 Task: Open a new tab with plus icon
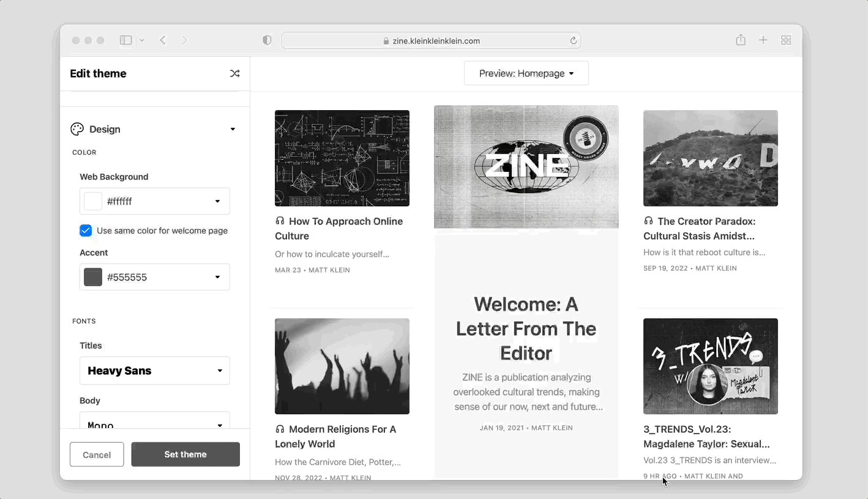[763, 40]
